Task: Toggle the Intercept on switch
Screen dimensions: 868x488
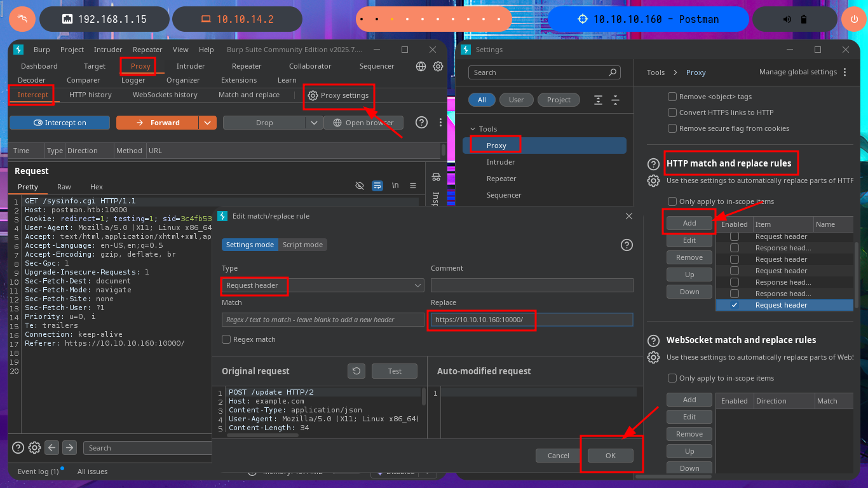Action: pyautogui.click(x=60, y=123)
